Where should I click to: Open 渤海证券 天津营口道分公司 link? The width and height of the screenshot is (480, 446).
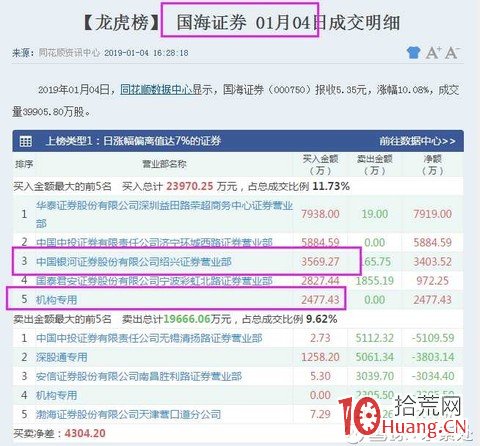(128, 414)
